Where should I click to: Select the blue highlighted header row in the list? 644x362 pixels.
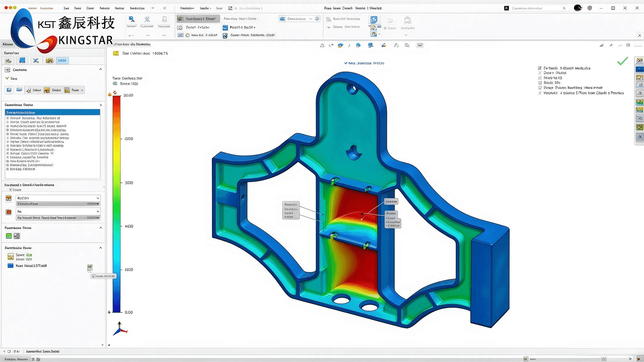[x=53, y=112]
